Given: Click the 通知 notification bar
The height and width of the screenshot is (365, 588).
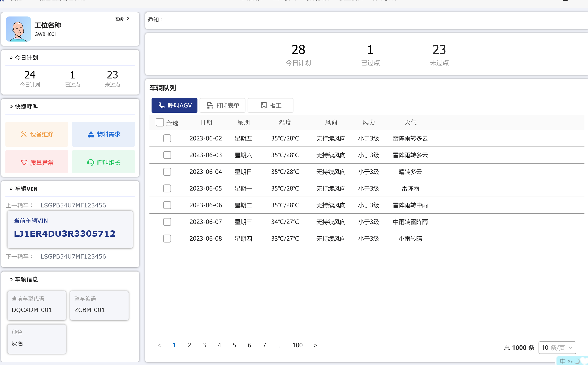Looking at the screenshot, I should (x=366, y=20).
